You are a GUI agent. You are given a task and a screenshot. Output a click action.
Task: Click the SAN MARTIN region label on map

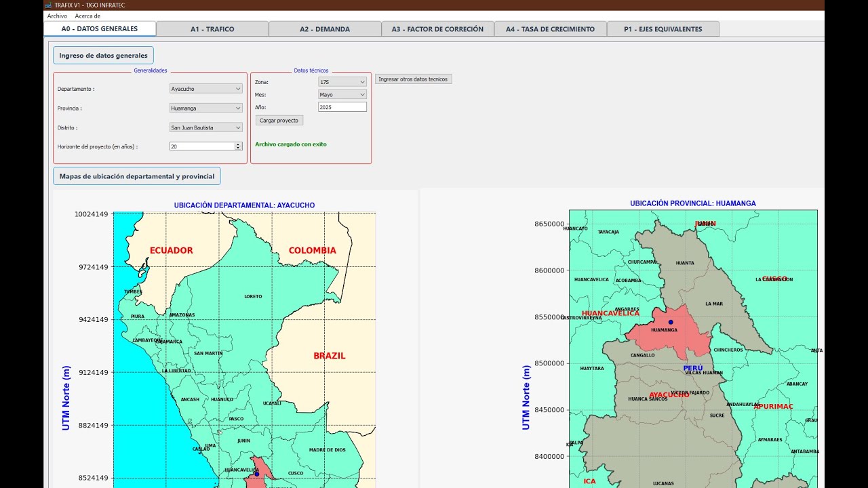point(208,353)
